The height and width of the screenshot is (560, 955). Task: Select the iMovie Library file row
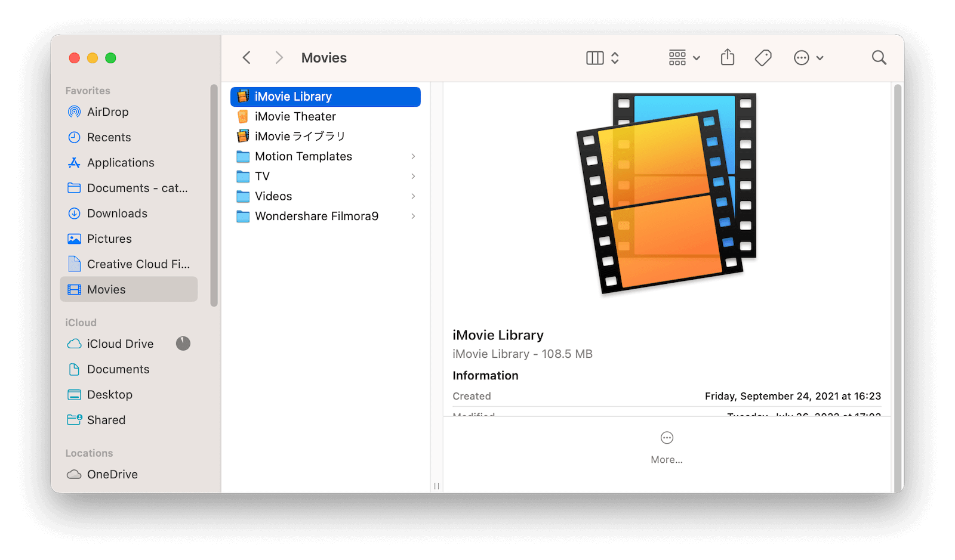tap(325, 97)
